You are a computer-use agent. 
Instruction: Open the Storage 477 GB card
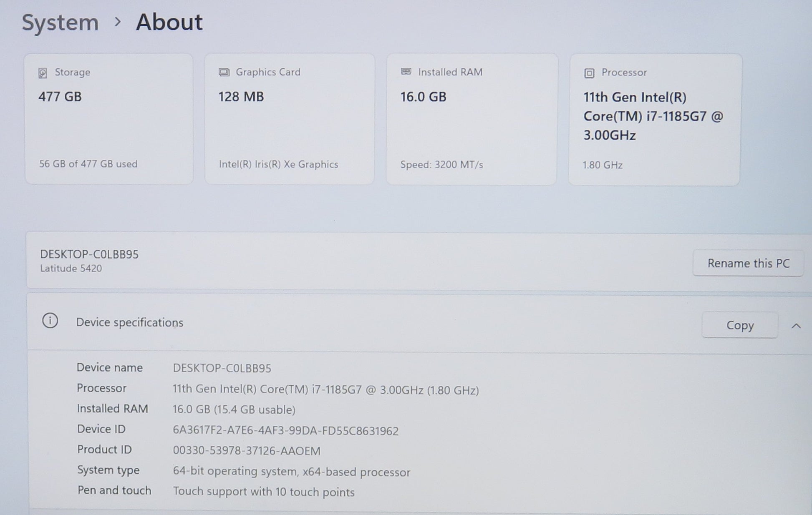point(108,119)
